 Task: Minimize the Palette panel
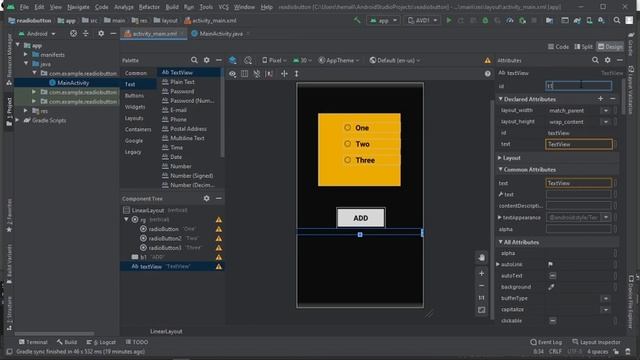219,60
